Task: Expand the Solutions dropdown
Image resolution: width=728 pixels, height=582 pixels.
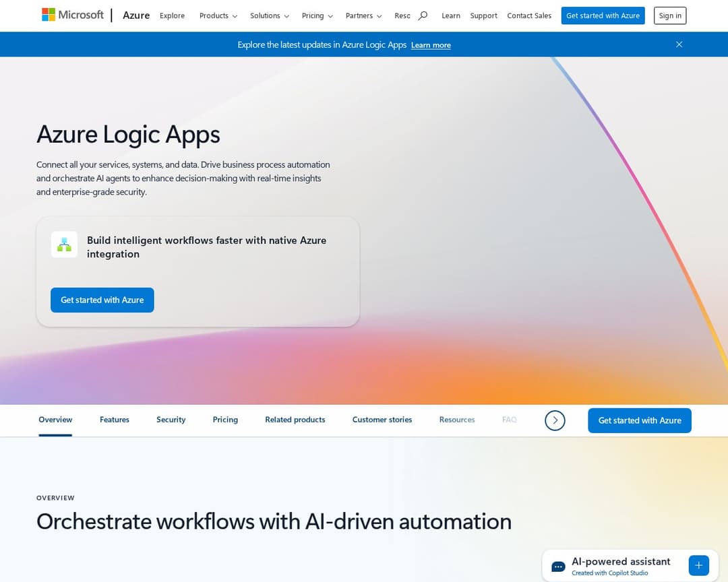Action: [x=269, y=15]
